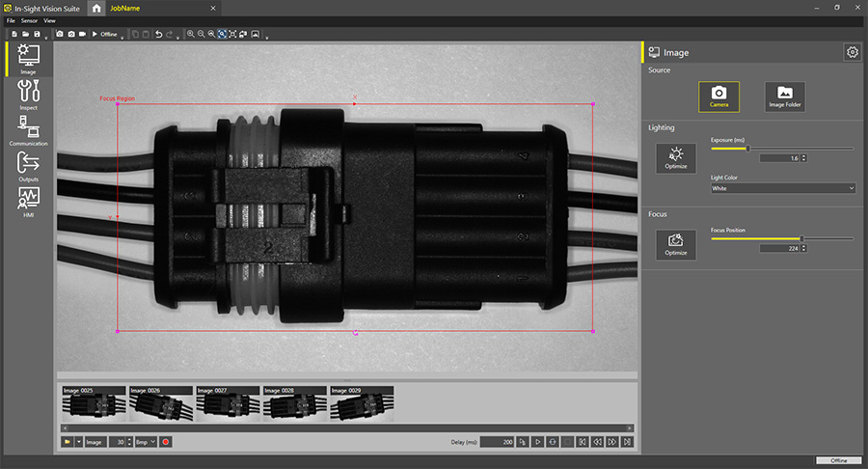
Task: Click the Optimize lighting button
Action: tap(676, 157)
